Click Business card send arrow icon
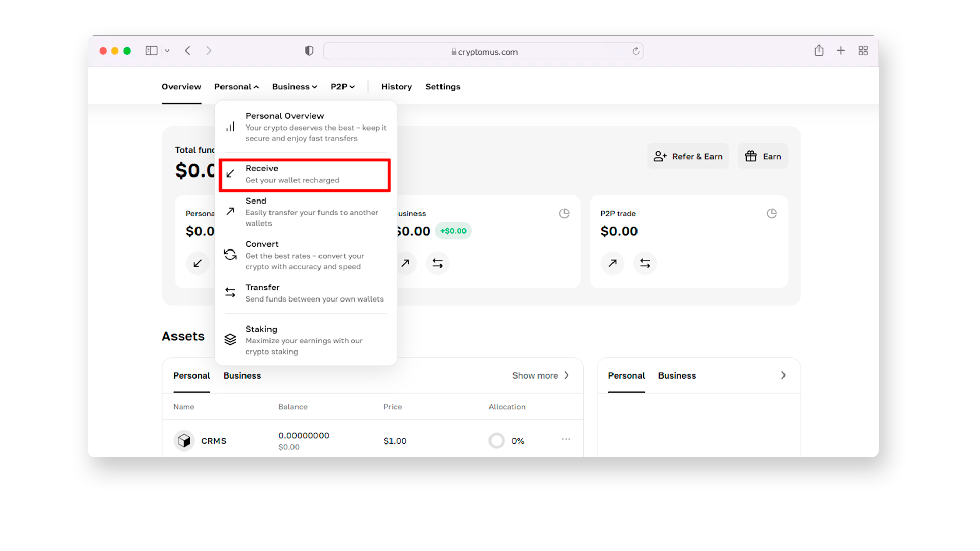The image size is (980, 551). coord(405,263)
